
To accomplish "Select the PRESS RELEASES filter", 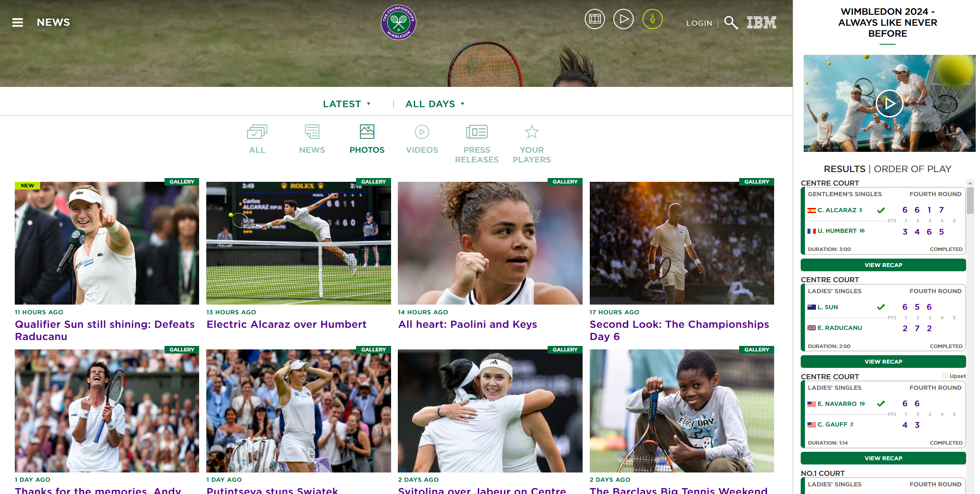I will (x=477, y=144).
